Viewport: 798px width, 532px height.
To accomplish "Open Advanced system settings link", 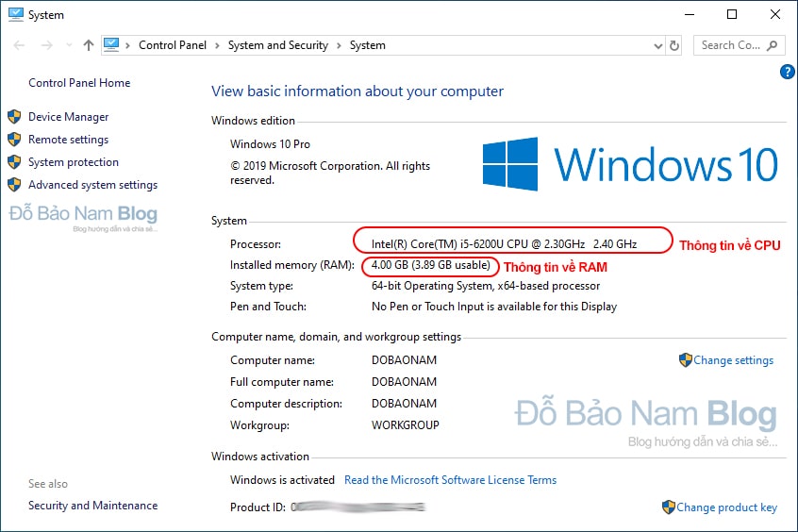I will [92, 185].
